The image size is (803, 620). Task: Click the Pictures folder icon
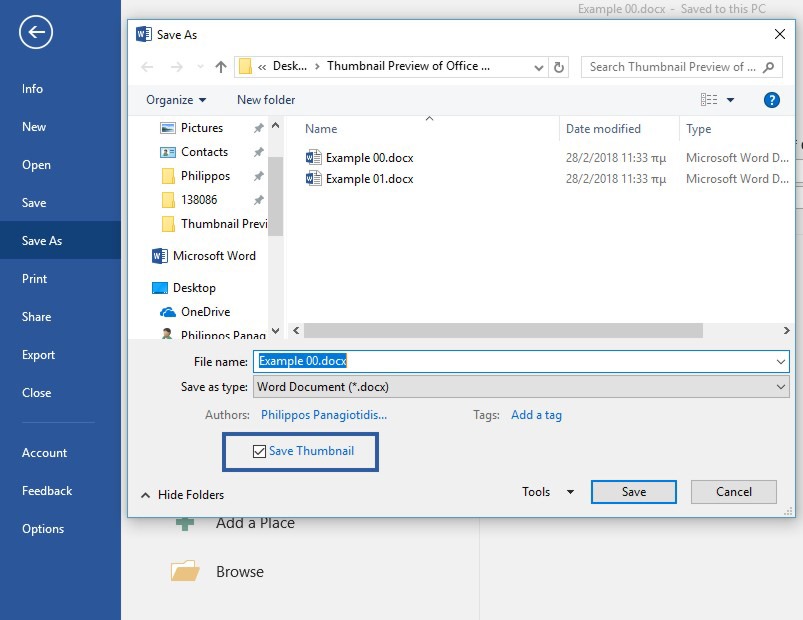tap(166, 128)
